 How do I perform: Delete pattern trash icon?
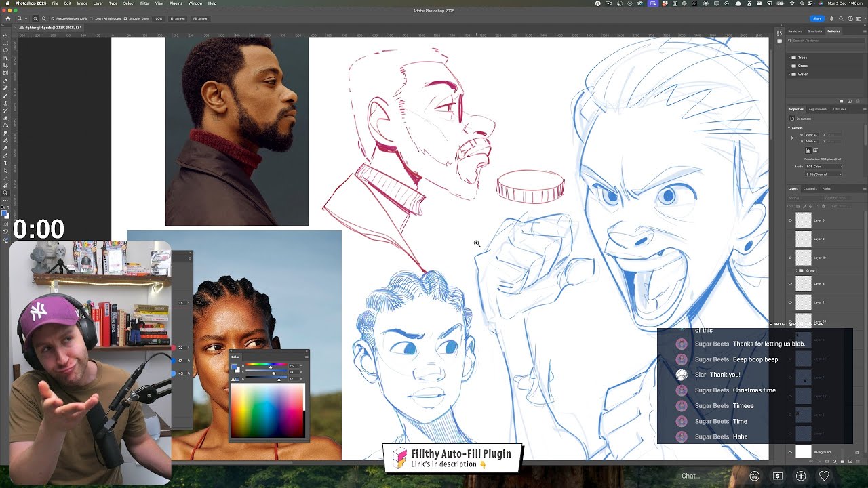click(858, 101)
